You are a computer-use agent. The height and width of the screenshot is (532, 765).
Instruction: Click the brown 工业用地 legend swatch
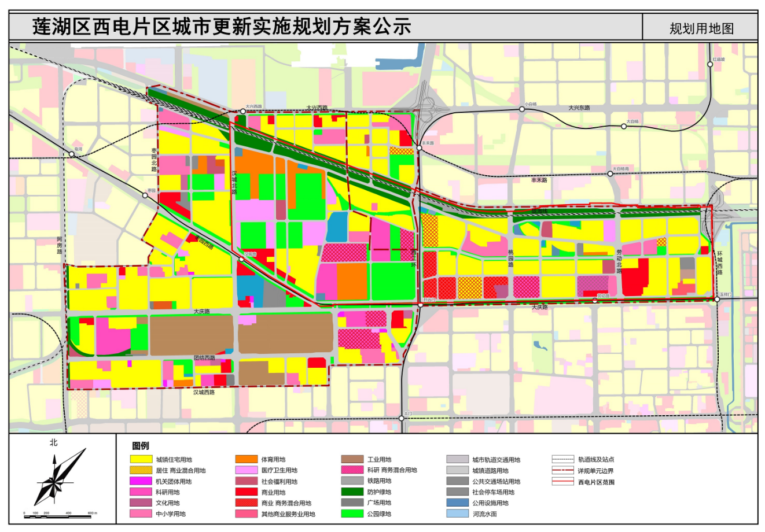[x=352, y=460]
